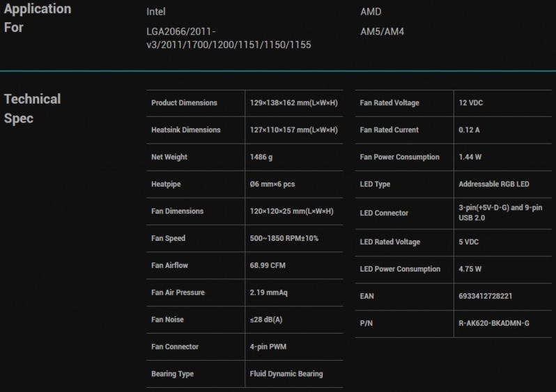Click the value '3-pin(+5V-D-G) and 9-pin USB 2.0'
The width and height of the screenshot is (556, 392).
[500, 212]
